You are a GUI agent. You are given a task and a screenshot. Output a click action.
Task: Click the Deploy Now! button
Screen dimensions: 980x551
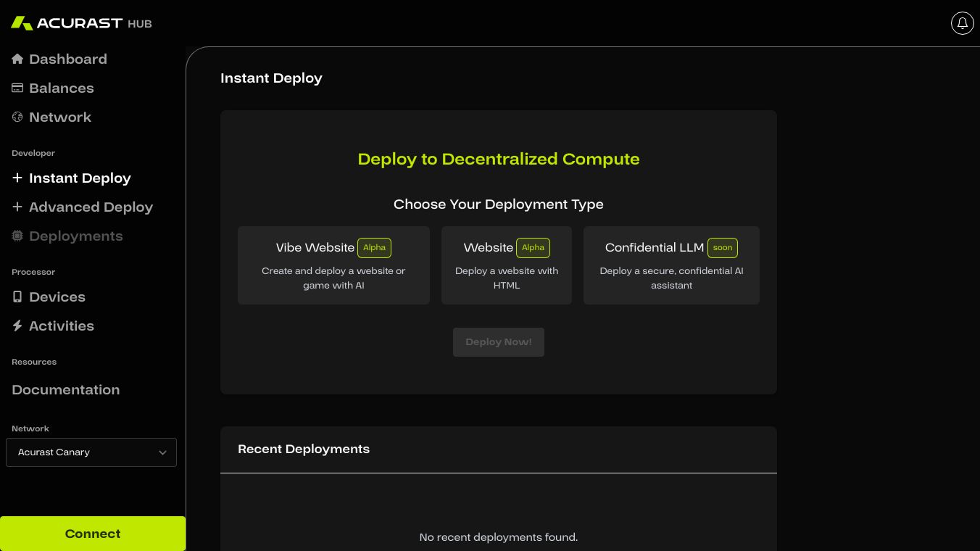(x=499, y=342)
